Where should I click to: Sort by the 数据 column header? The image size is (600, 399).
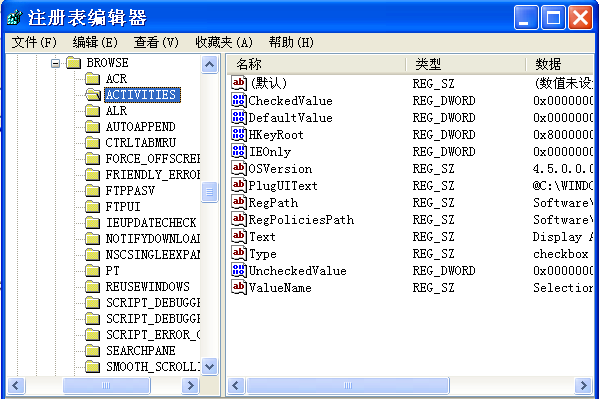[x=560, y=64]
